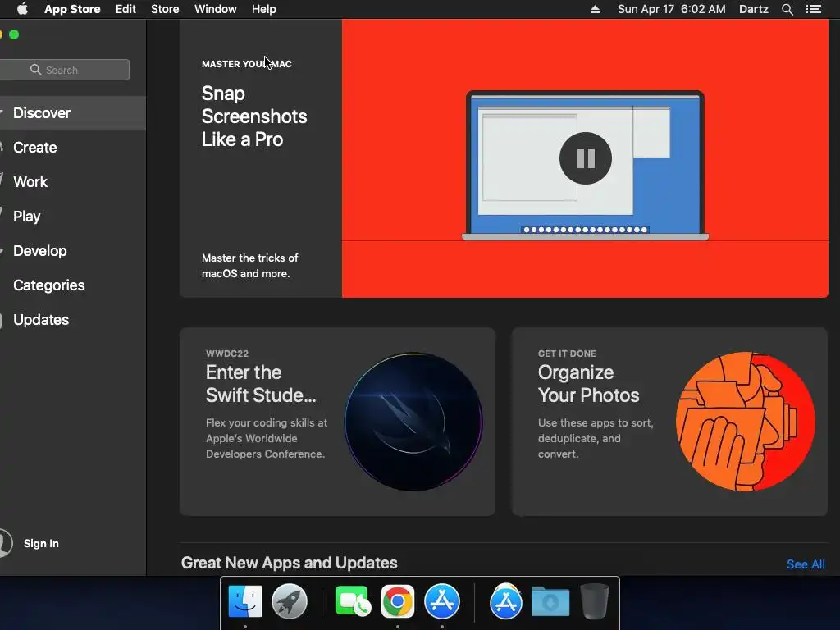This screenshot has width=840, height=630.
Task: Open the Help menu
Action: [263, 9]
